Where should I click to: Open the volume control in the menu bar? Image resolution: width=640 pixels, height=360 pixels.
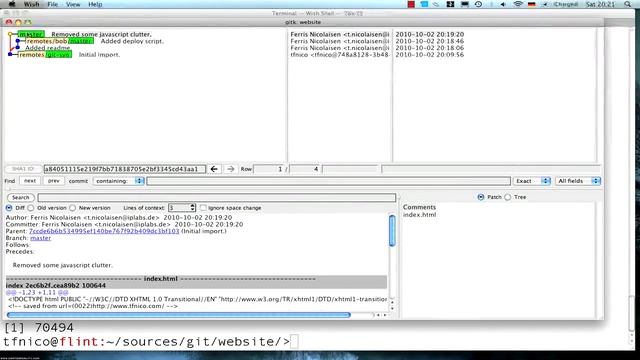503,4
